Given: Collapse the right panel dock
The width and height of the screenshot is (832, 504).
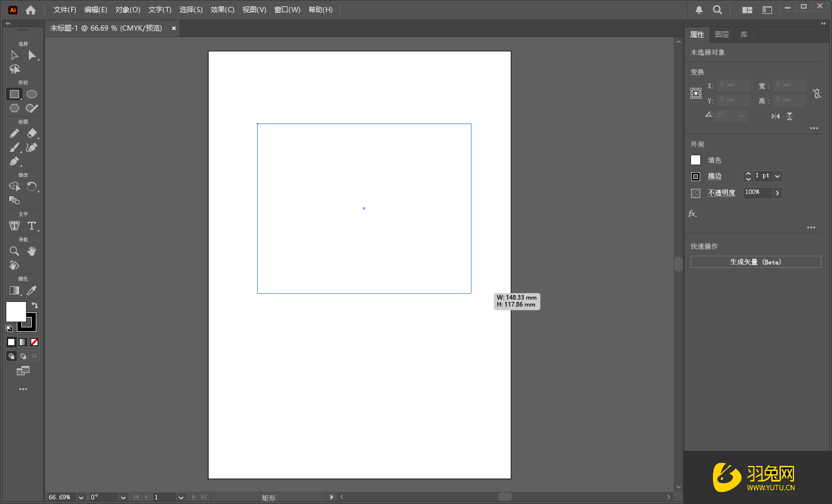Looking at the screenshot, I should [x=823, y=24].
